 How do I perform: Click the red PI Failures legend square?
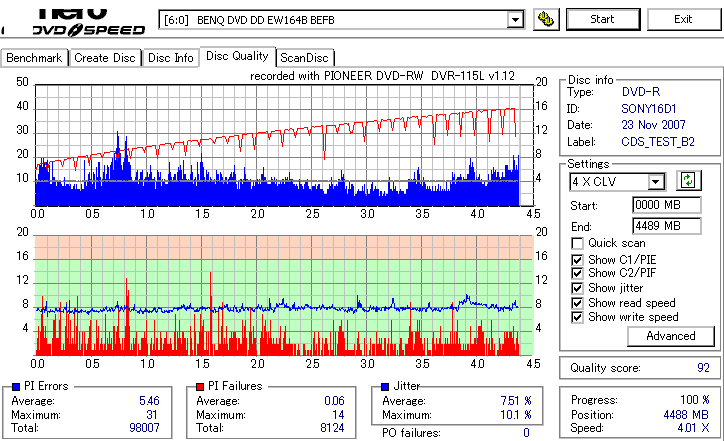point(200,387)
